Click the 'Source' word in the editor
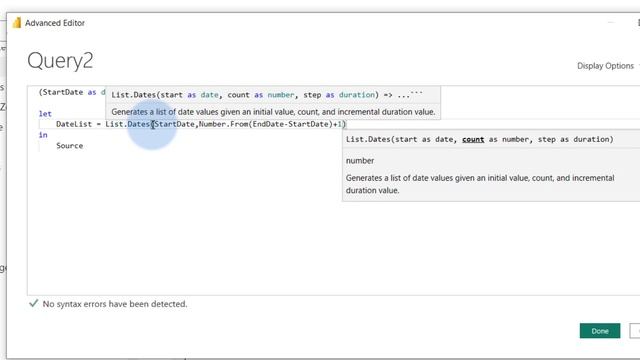640x360 pixels. click(69, 146)
